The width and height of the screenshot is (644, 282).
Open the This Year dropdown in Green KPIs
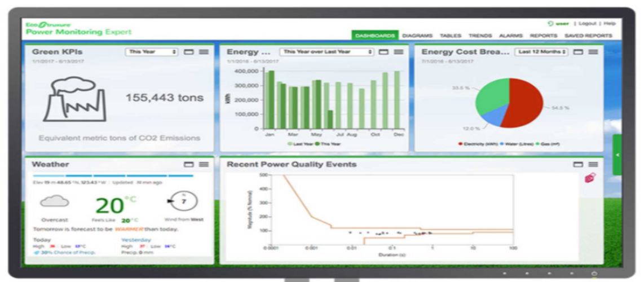pos(151,52)
